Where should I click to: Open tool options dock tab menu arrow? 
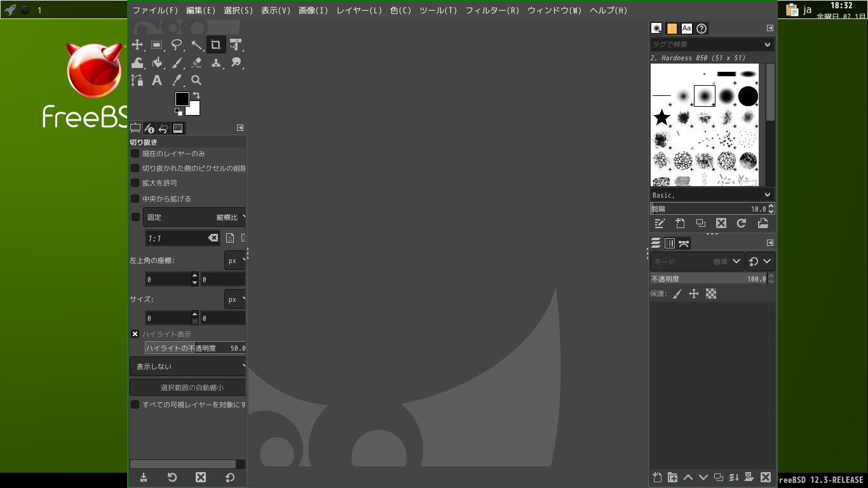click(x=240, y=128)
